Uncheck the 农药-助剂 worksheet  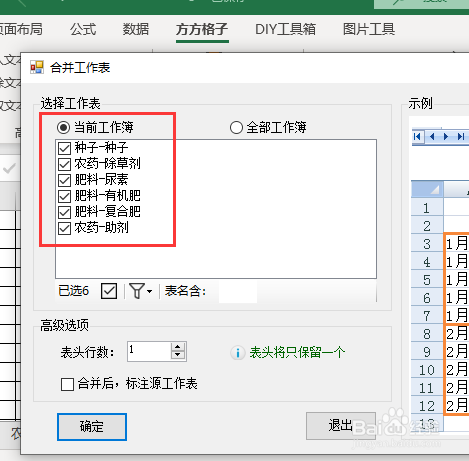[x=64, y=228]
